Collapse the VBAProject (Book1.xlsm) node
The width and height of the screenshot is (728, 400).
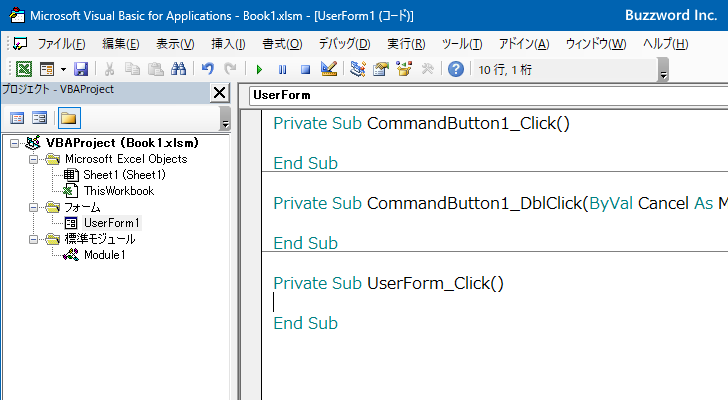pos(15,143)
